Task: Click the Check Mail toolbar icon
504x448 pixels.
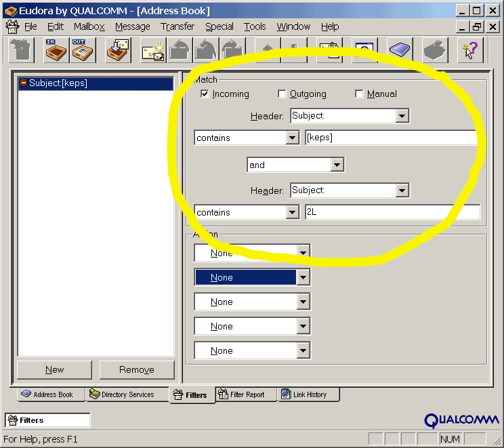Action: click(118, 50)
